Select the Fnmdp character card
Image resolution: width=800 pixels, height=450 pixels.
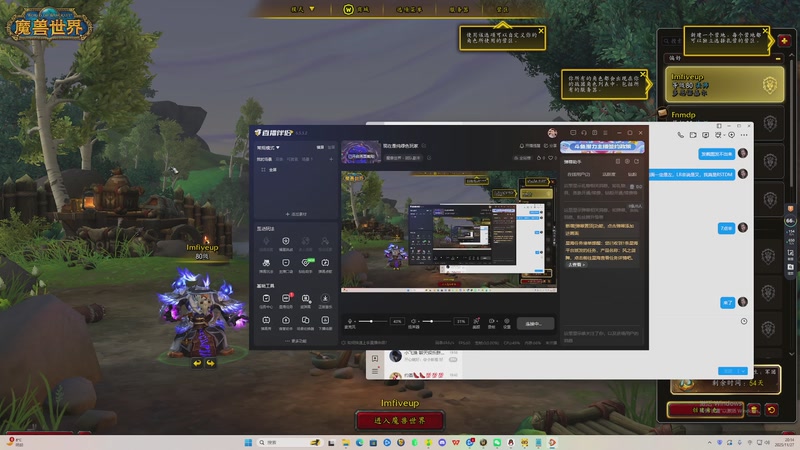coord(724,121)
